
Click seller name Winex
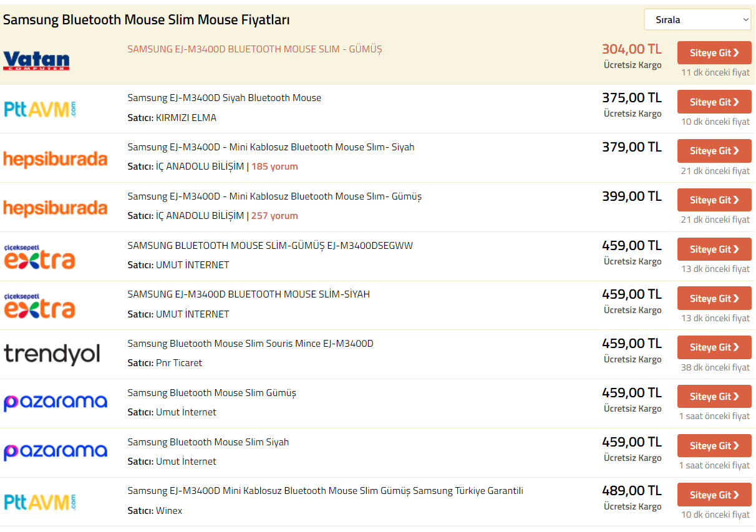pos(169,511)
